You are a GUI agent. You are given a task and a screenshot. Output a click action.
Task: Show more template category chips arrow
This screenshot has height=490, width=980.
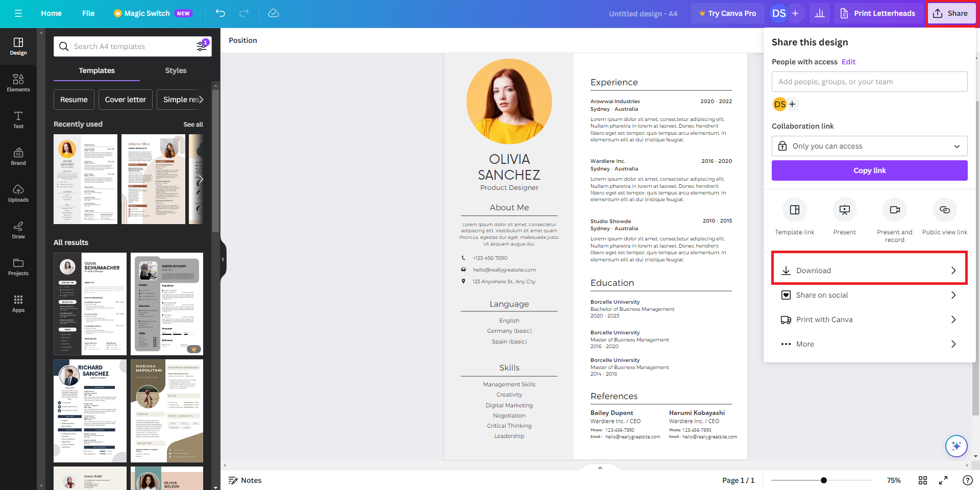click(x=201, y=100)
